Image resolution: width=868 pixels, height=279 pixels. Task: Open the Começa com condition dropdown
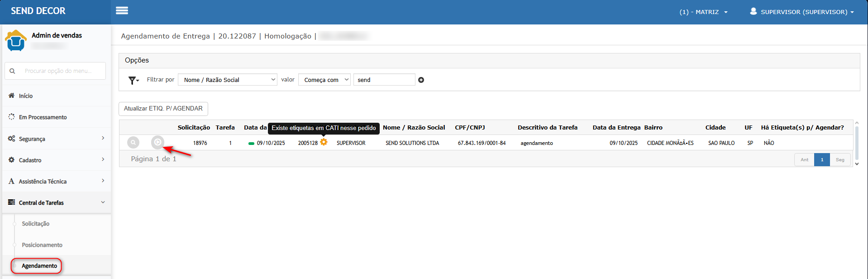point(324,80)
